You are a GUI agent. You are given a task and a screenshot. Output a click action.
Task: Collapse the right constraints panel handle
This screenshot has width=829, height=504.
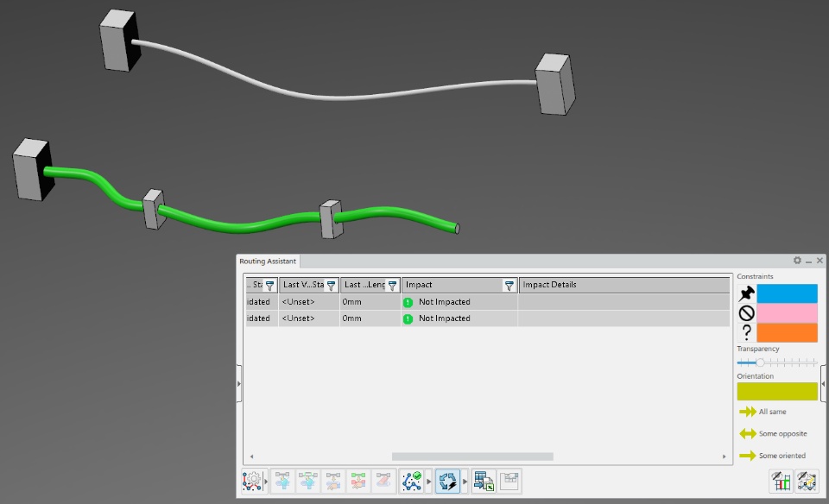coord(823,383)
